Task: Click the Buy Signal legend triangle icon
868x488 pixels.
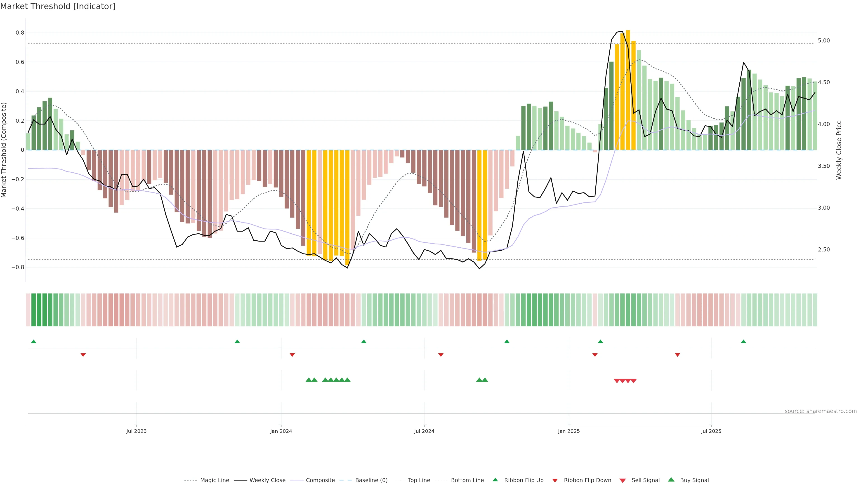Action: tap(671, 480)
